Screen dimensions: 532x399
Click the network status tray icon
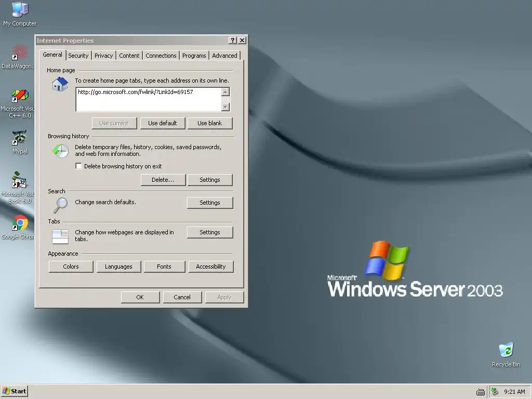(x=495, y=392)
